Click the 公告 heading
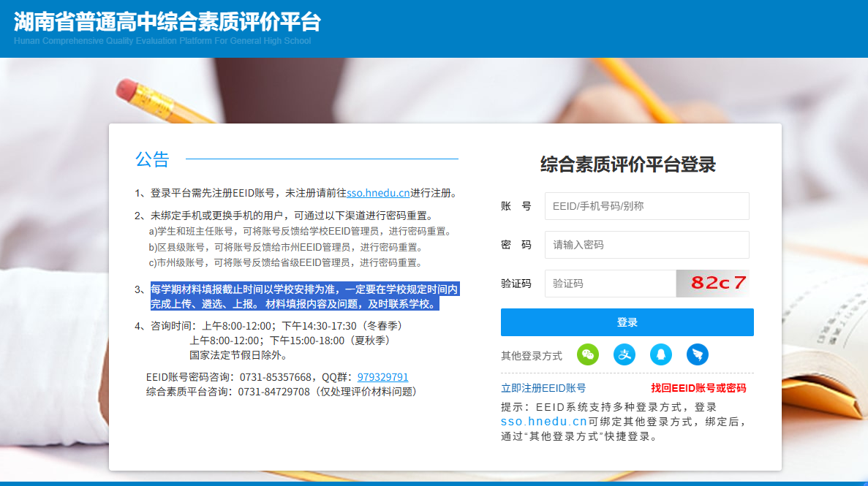868x486 pixels. coord(152,159)
